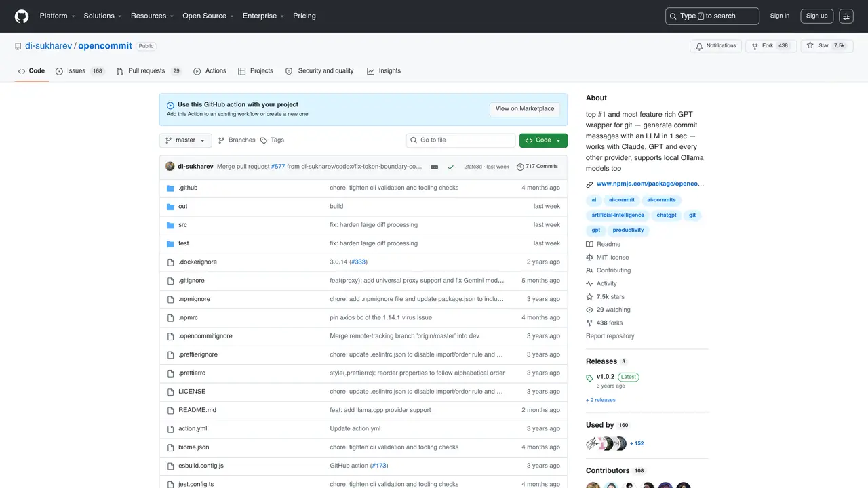Open the + 2 releases link
The height and width of the screenshot is (488, 868).
click(601, 400)
